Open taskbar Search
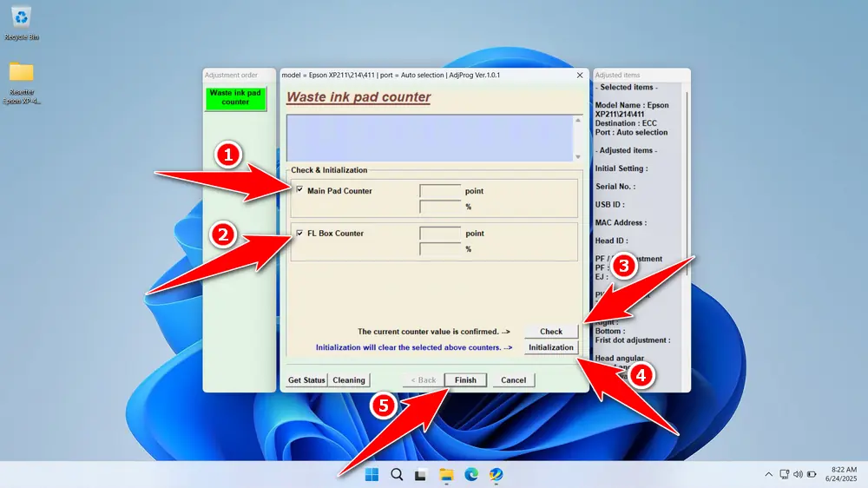The height and width of the screenshot is (488, 868). pos(397,475)
